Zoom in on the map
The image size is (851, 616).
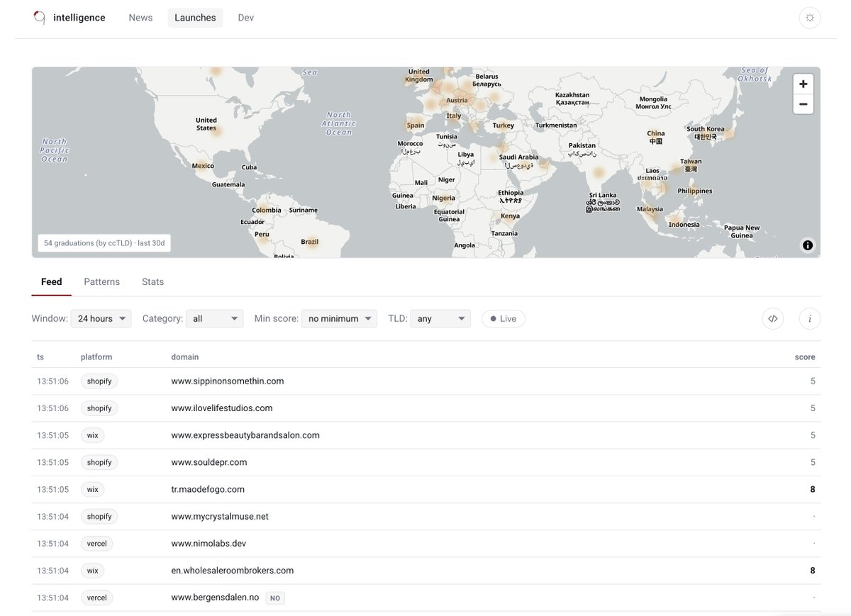pyautogui.click(x=803, y=84)
